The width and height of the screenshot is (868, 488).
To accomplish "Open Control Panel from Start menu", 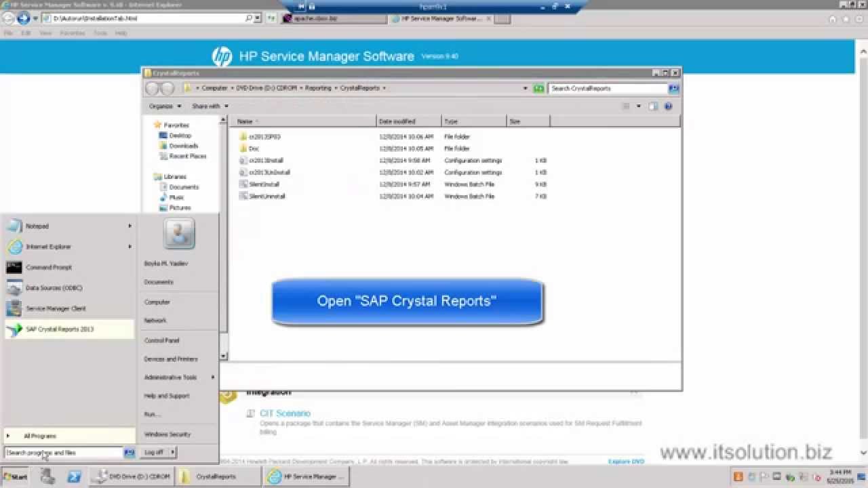I will pyautogui.click(x=161, y=341).
